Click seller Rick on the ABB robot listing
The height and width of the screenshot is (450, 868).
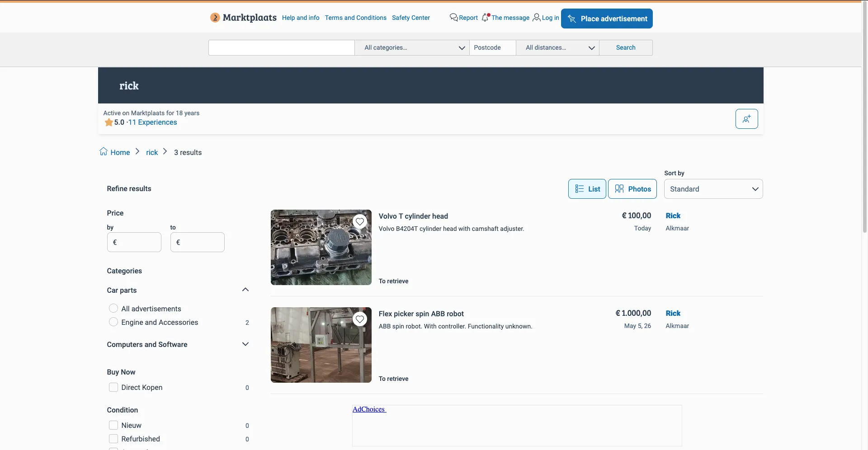point(673,313)
